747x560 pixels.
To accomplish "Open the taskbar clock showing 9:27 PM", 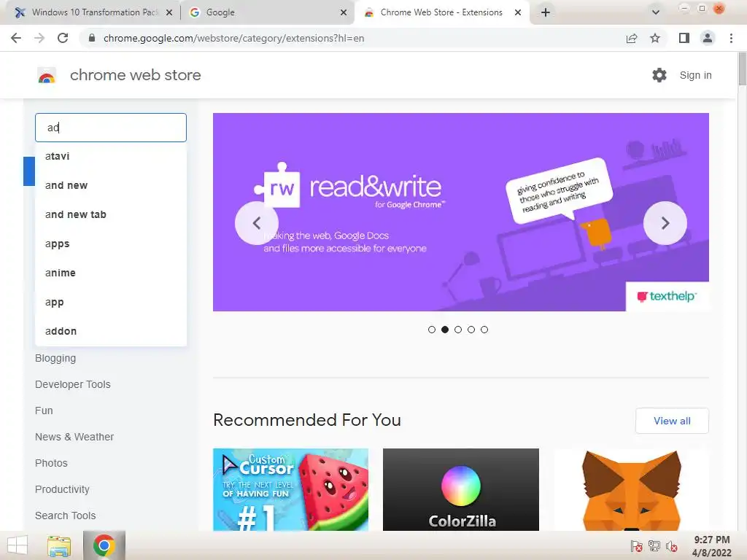I will 712,546.
